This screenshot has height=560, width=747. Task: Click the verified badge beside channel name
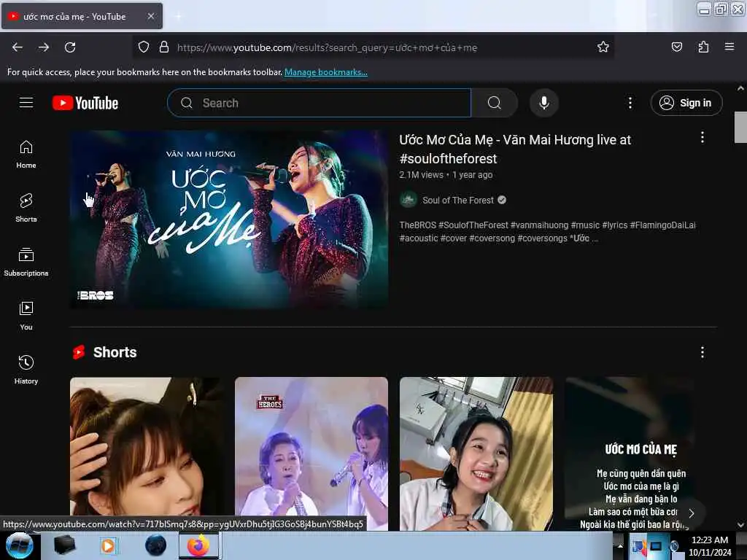pyautogui.click(x=502, y=200)
